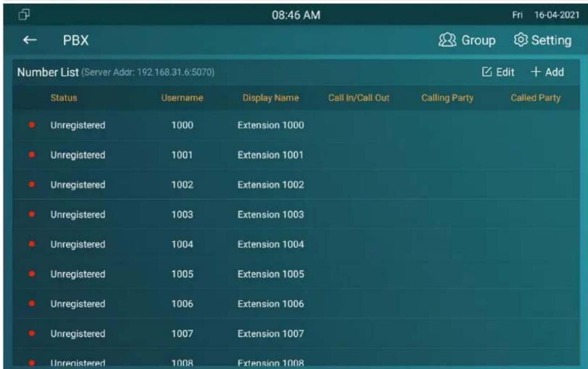Select Extension 1003 display name
The width and height of the screenshot is (588, 369).
pyautogui.click(x=271, y=215)
